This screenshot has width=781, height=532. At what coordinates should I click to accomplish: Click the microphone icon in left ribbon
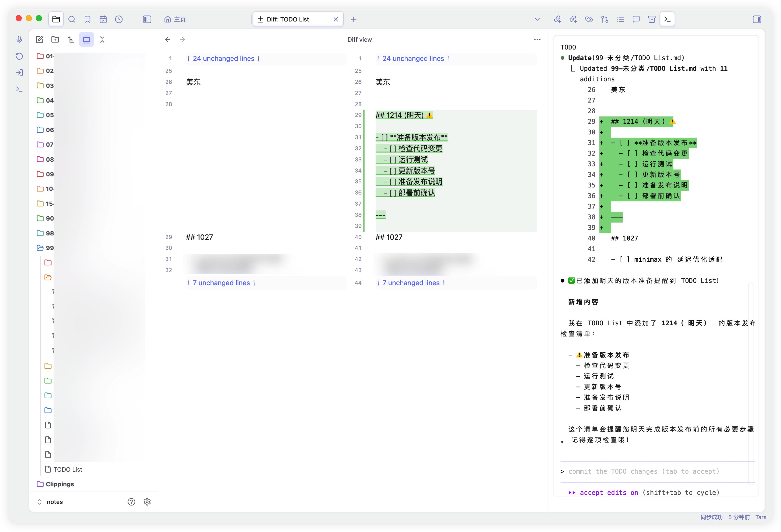[x=19, y=40]
